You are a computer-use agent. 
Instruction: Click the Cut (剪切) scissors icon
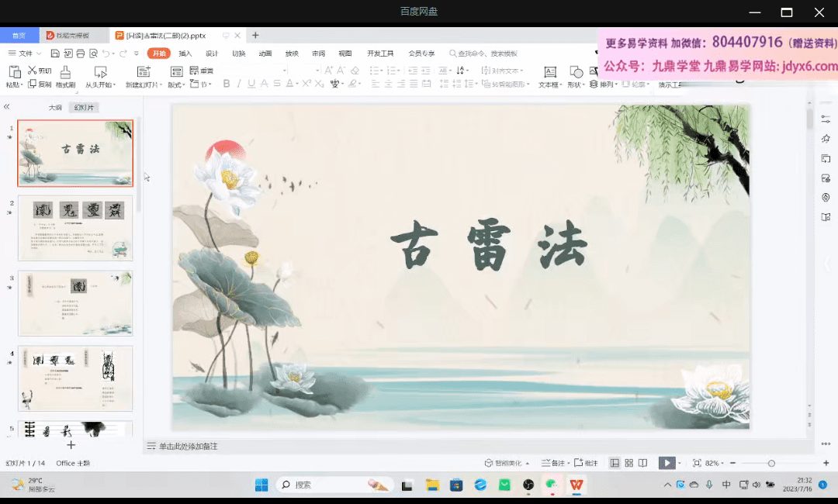click(x=33, y=71)
